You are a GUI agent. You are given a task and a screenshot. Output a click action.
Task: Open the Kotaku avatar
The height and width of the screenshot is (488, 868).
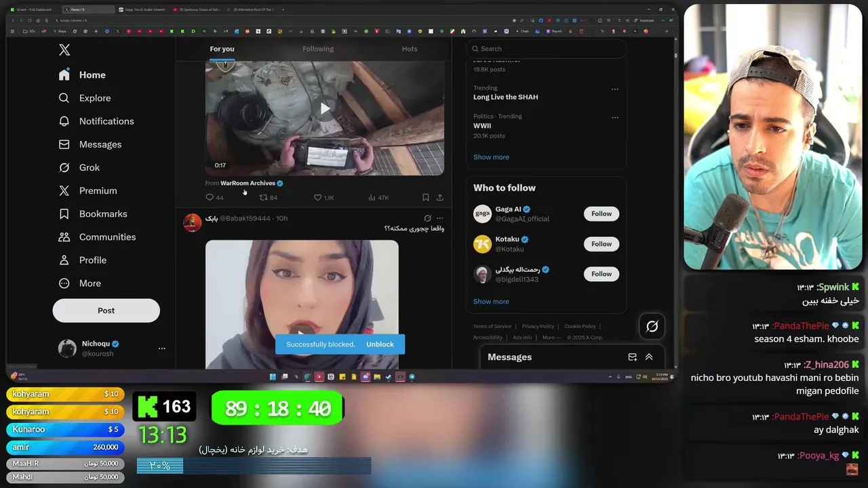(482, 244)
